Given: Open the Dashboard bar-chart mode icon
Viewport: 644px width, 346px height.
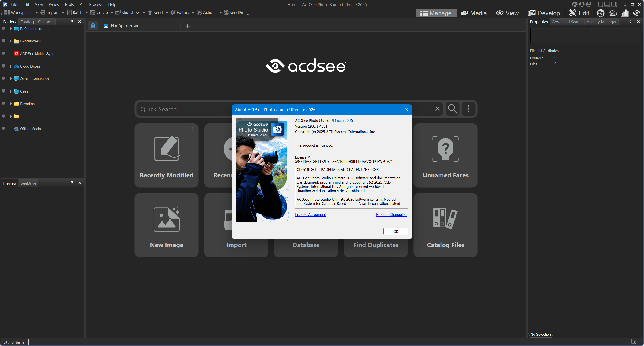Looking at the screenshot, I should [x=625, y=13].
